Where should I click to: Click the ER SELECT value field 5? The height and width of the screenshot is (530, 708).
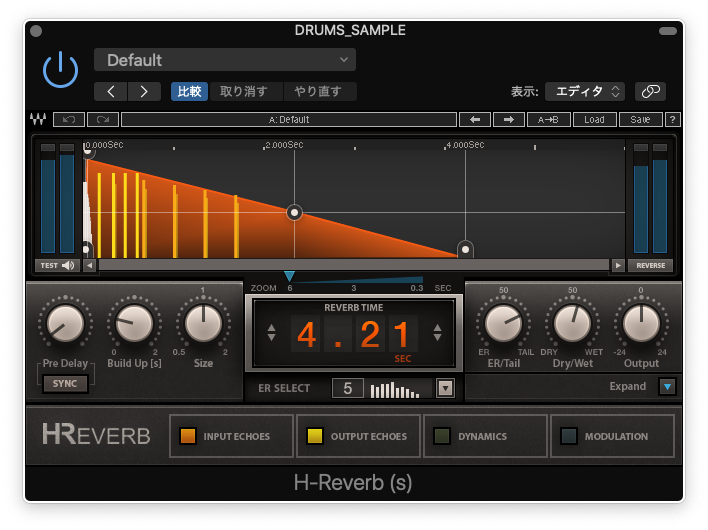348,388
